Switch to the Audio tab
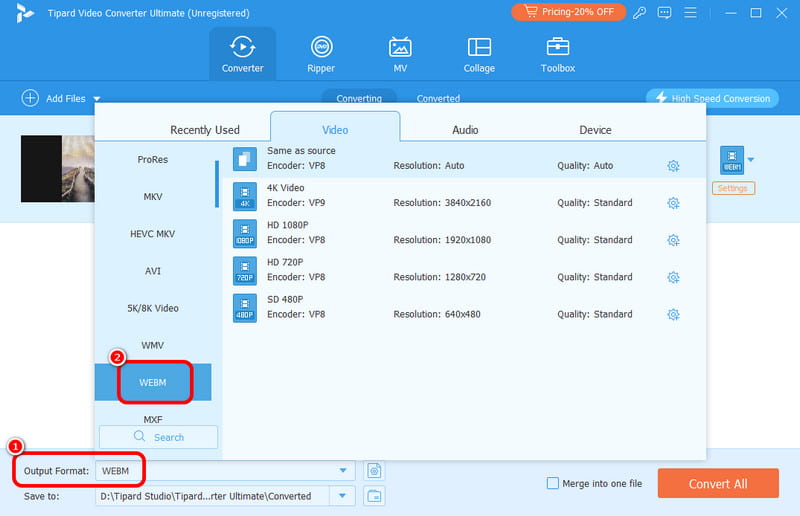Image resolution: width=800 pixels, height=516 pixels. coord(465,130)
